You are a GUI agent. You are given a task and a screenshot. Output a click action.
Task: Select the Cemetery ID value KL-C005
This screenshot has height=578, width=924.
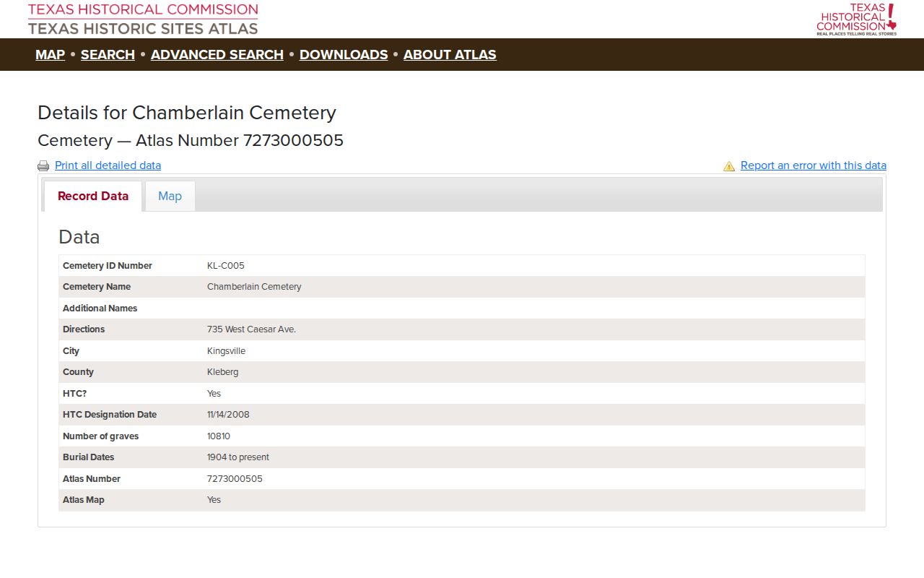tap(226, 266)
